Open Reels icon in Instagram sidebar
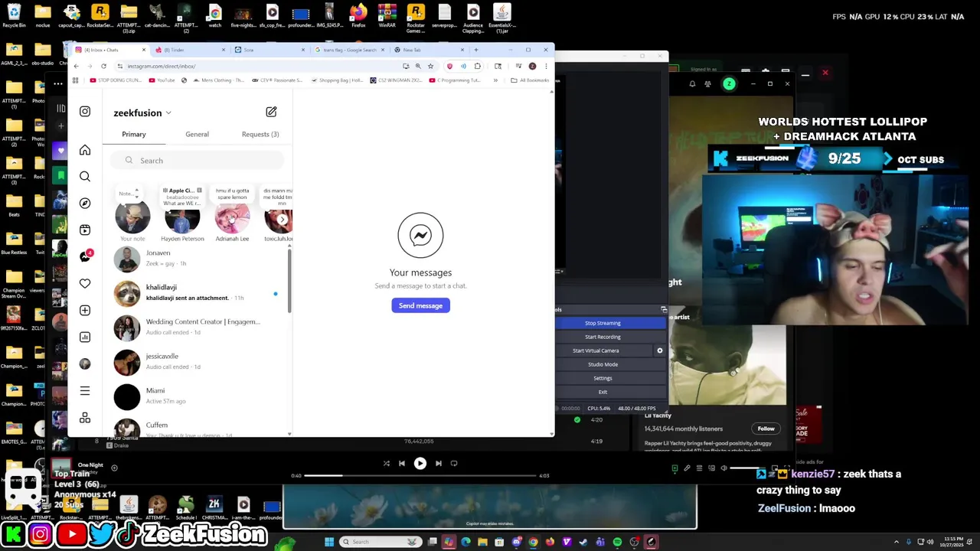This screenshot has width=980, height=551. (x=85, y=230)
